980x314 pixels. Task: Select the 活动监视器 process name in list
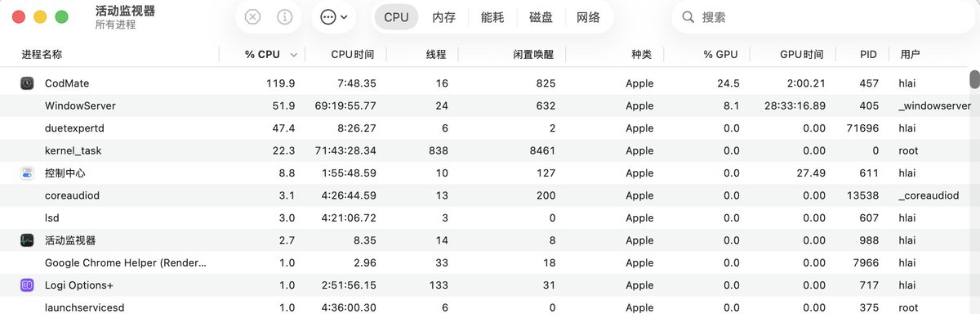70,240
